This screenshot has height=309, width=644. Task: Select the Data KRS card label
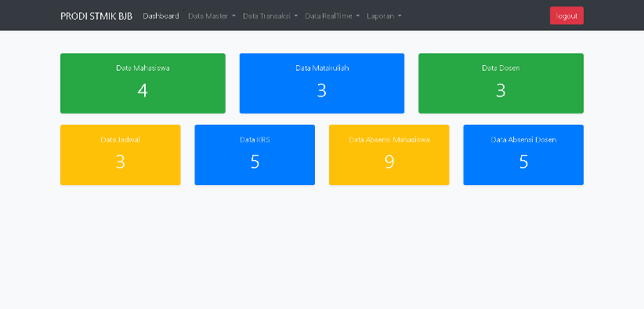click(255, 140)
